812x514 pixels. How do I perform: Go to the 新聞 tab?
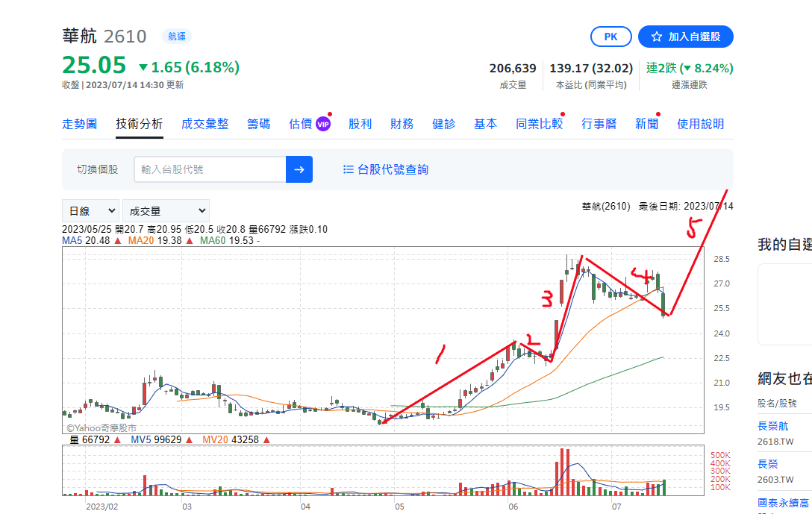[647, 125]
